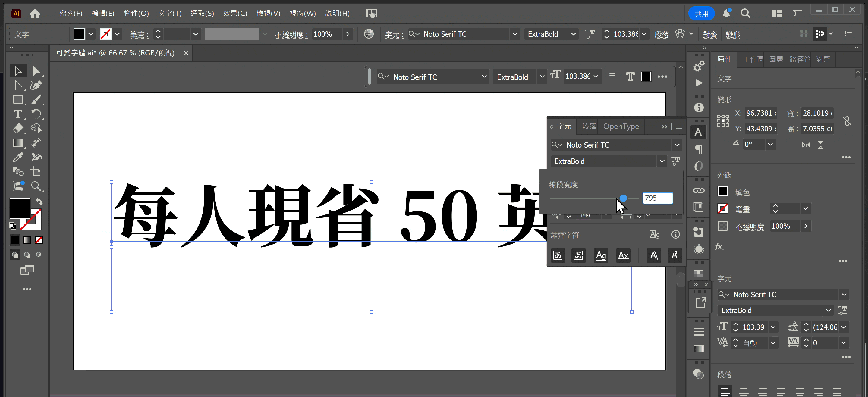
Task: Toggle the width-height proportions link
Action: pos(848,121)
